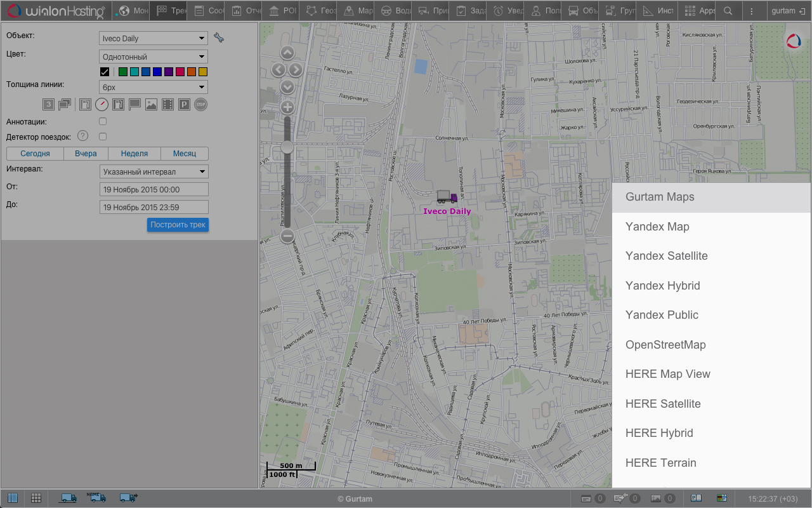Select Yandex Public layer
This screenshot has width=812, height=508.
711,315
